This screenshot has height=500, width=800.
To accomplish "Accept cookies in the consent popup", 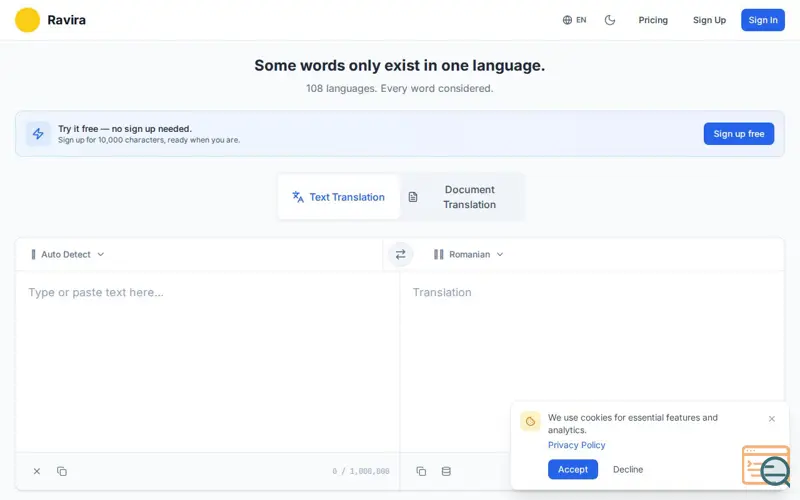I will (x=572, y=469).
